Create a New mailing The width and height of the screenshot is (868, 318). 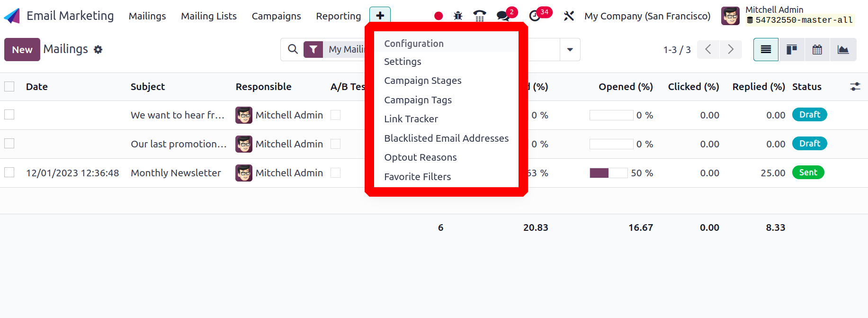click(x=22, y=49)
